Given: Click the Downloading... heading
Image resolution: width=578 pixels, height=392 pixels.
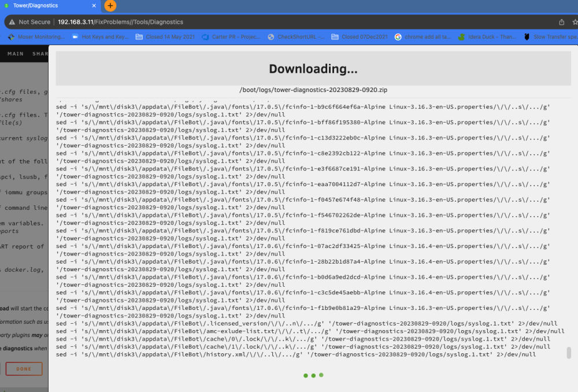Looking at the screenshot, I should [x=313, y=69].
